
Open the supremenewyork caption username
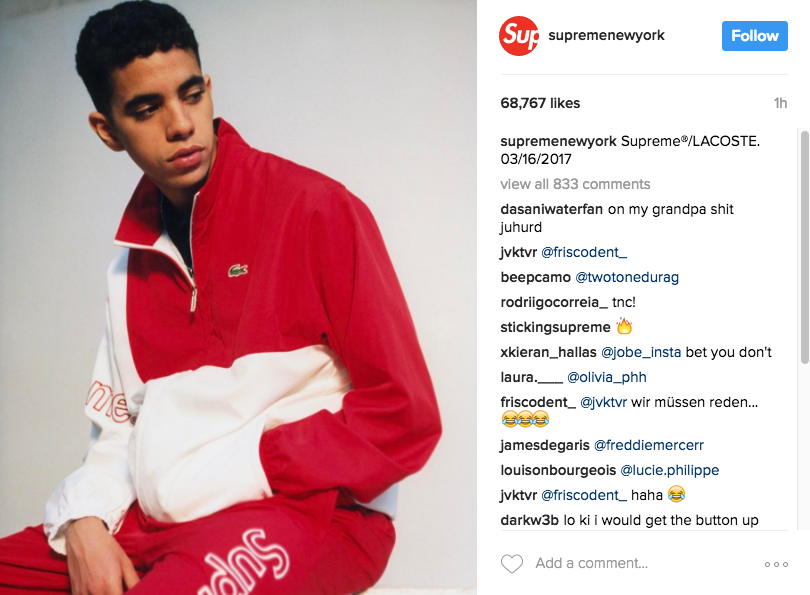point(558,142)
